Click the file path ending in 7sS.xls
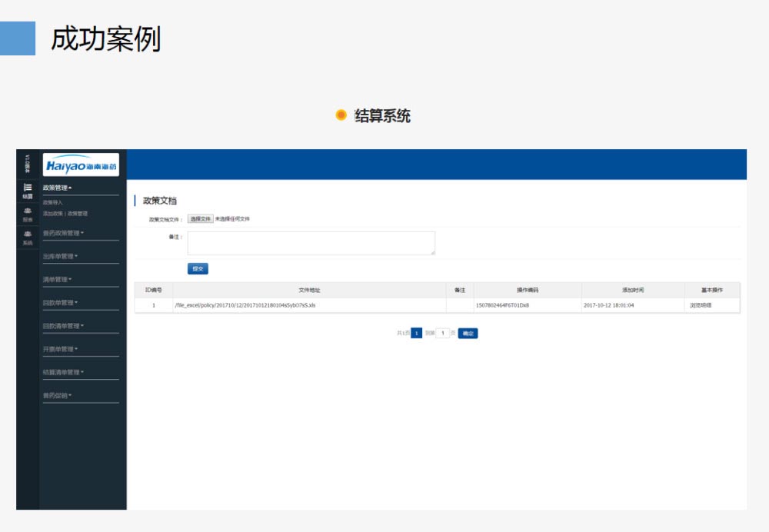769x532 pixels. pos(245,305)
